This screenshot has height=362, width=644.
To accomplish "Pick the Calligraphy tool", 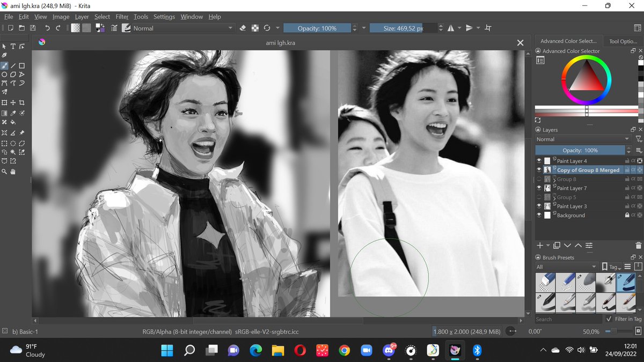I will tap(4, 56).
